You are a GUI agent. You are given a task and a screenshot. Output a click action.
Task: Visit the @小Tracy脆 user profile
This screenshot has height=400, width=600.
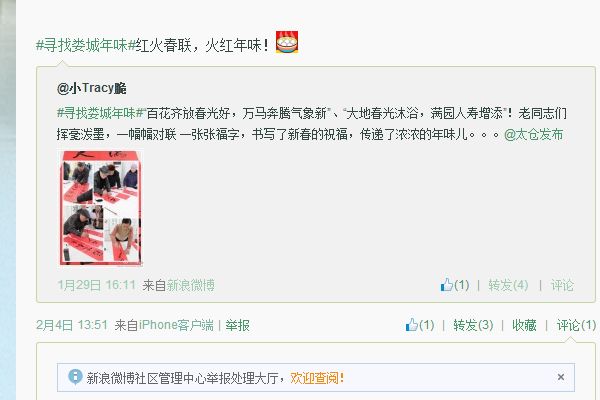(92, 88)
